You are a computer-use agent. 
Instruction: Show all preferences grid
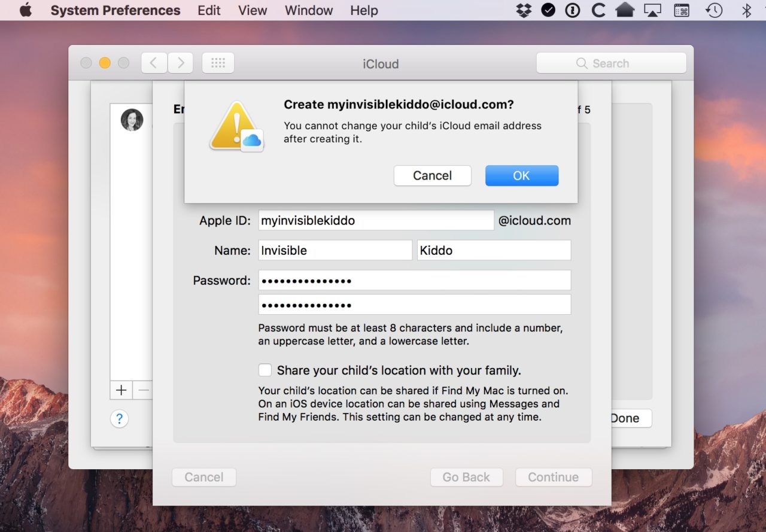218,63
